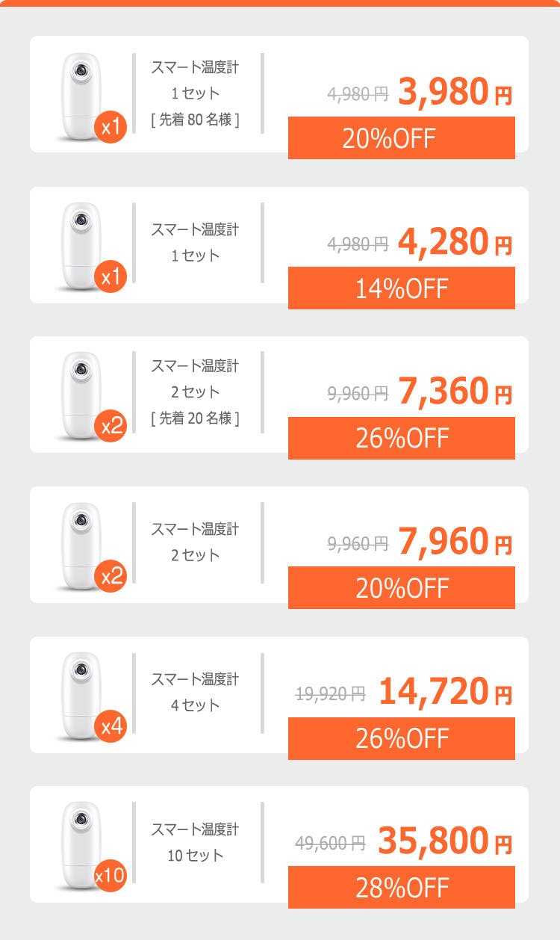Click the thermometer image in the 10-set card
This screenshot has height=940, width=560.
click(81, 844)
